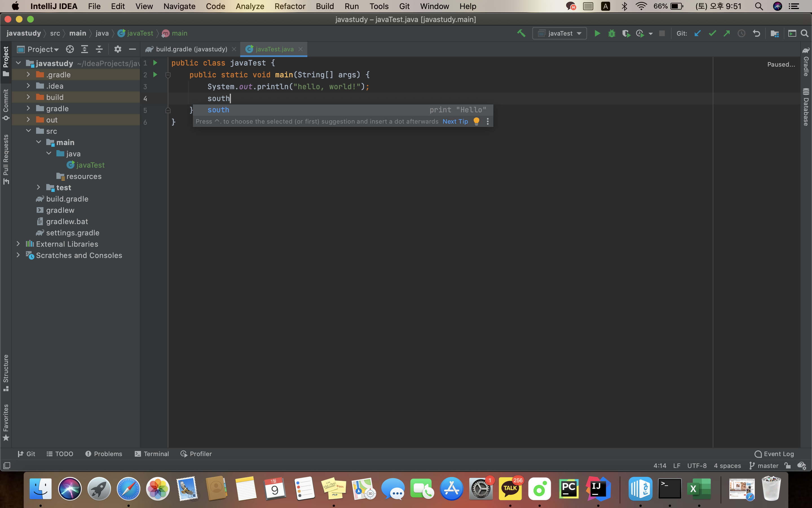This screenshot has height=508, width=812.
Task: Click master branch in status bar
Action: [764, 466]
